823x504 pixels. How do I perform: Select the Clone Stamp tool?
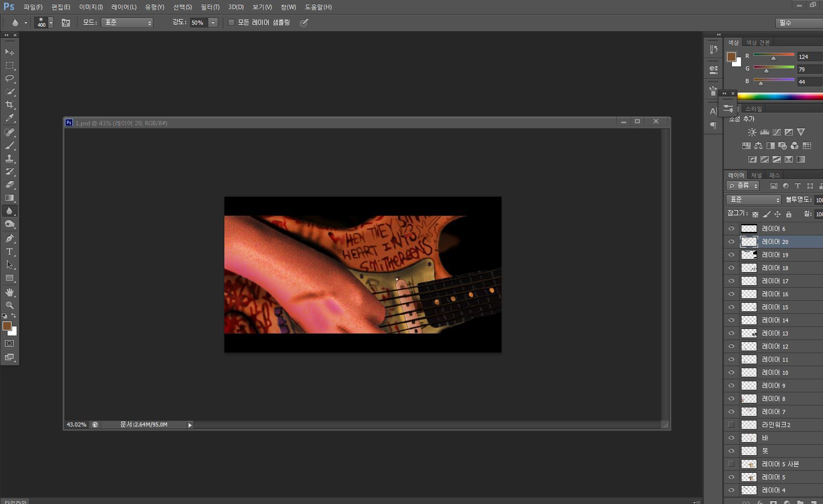point(10,158)
